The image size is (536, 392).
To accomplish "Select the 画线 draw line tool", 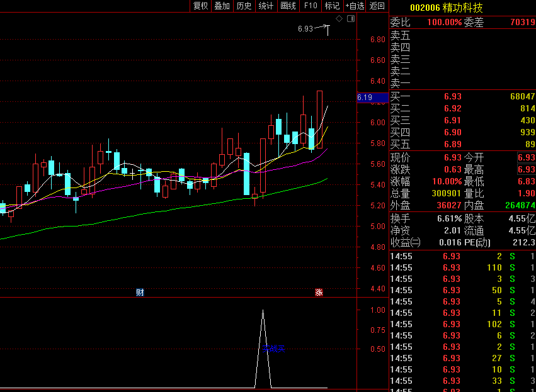I will [288, 6].
